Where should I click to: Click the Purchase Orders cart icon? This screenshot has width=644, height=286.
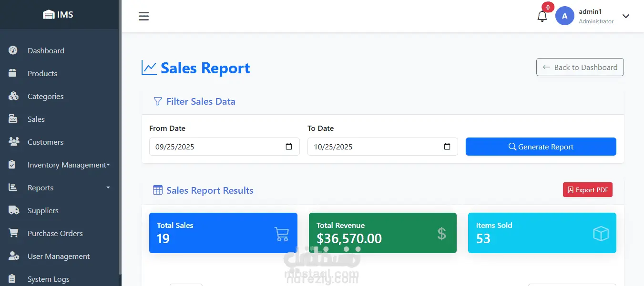pos(13,233)
